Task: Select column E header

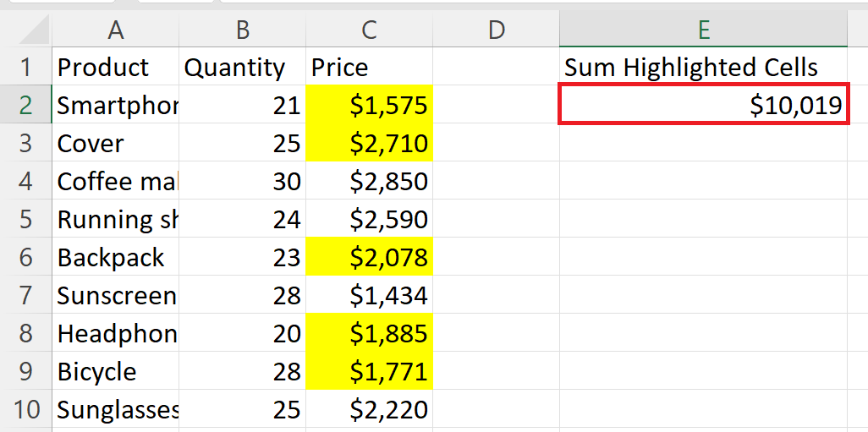Action: coord(703,30)
